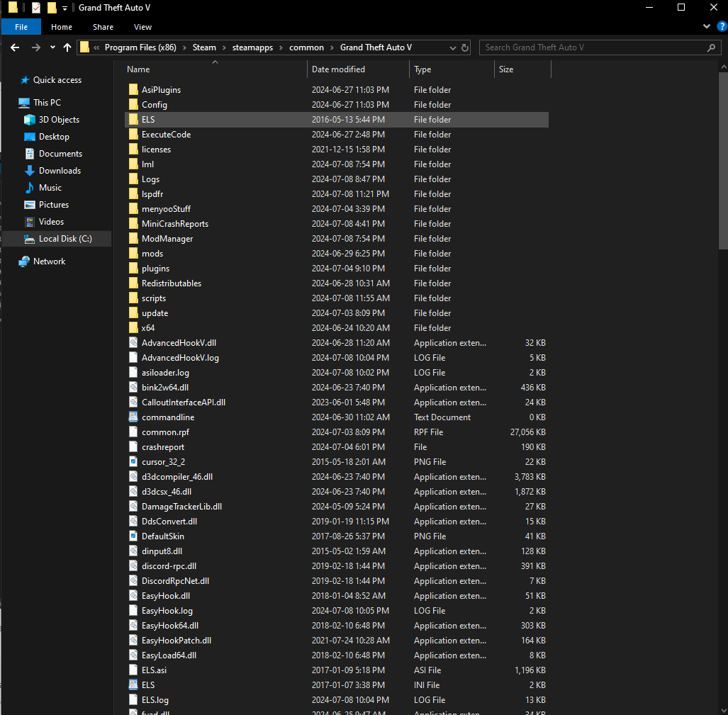Expand the address bar history dropdown
The image size is (728, 715).
coord(454,48)
